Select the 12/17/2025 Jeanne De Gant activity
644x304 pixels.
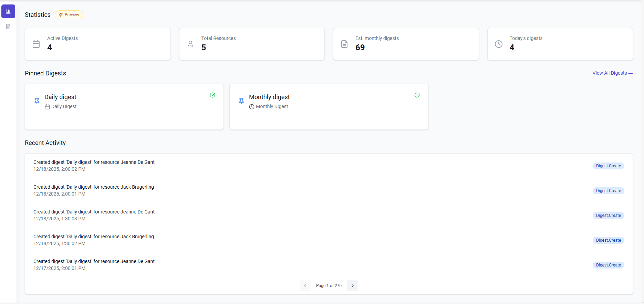click(x=94, y=264)
